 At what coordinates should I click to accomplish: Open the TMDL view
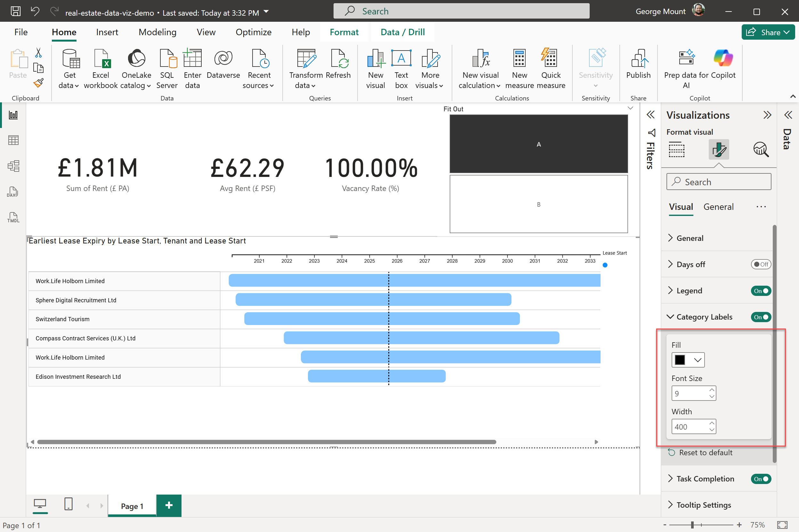(x=13, y=217)
